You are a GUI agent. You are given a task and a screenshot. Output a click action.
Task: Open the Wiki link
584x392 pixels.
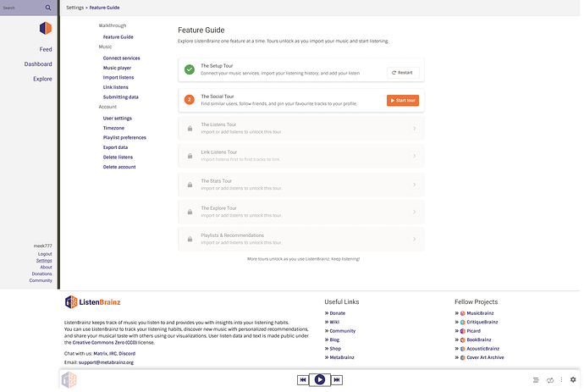pos(334,323)
